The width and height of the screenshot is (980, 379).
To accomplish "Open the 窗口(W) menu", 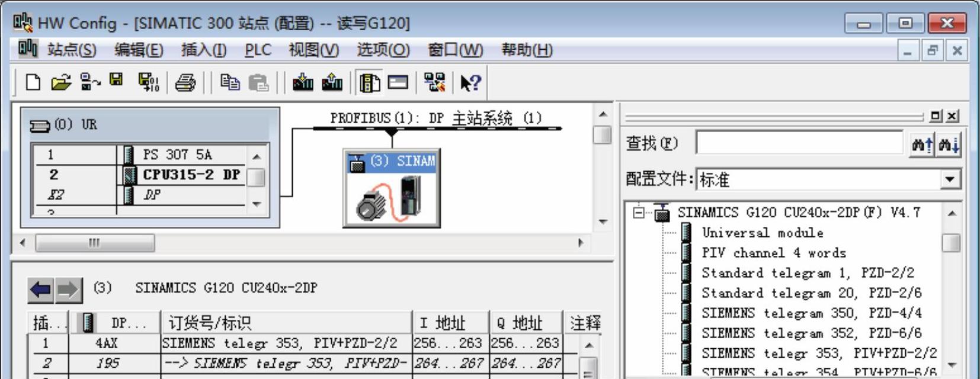I will pyautogui.click(x=455, y=50).
